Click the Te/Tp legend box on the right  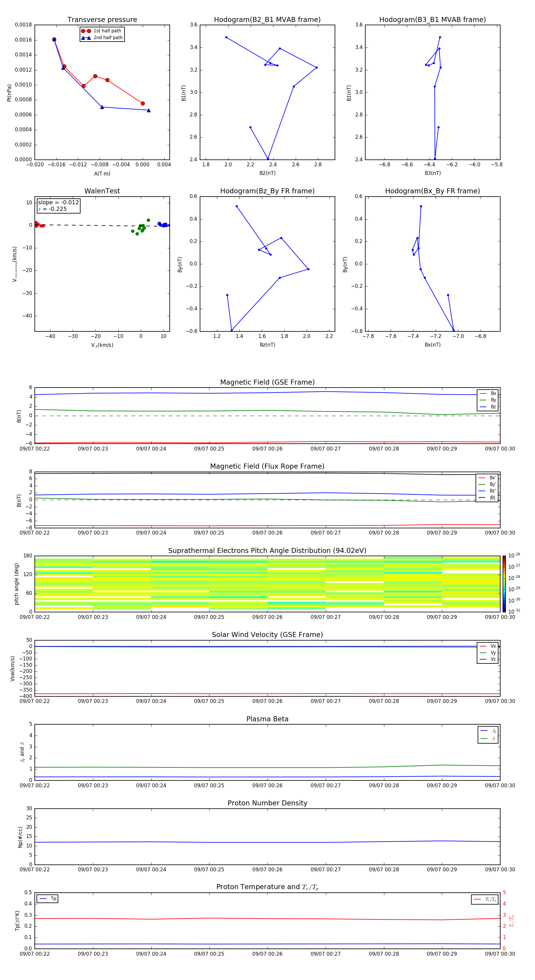pos(485,899)
